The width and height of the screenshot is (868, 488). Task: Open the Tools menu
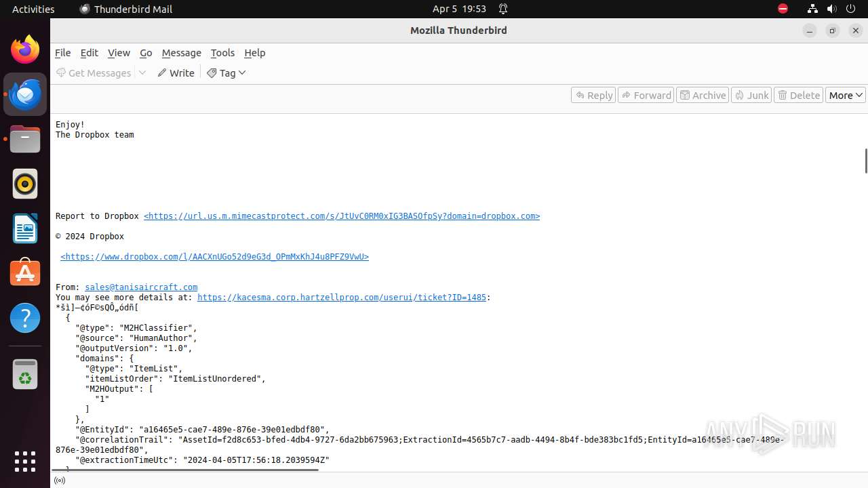[x=222, y=53]
